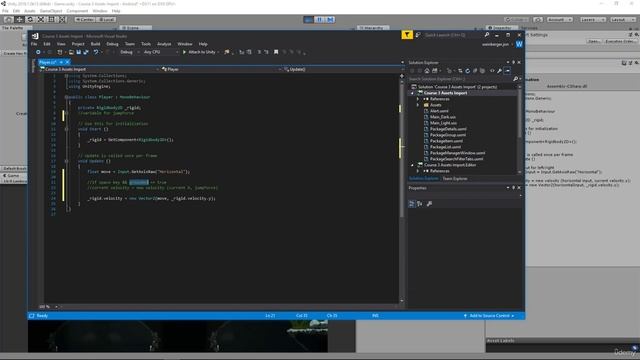The width and height of the screenshot is (640, 360).
Task: Open the Analyze menu in Visual Studio
Action: tap(164, 44)
